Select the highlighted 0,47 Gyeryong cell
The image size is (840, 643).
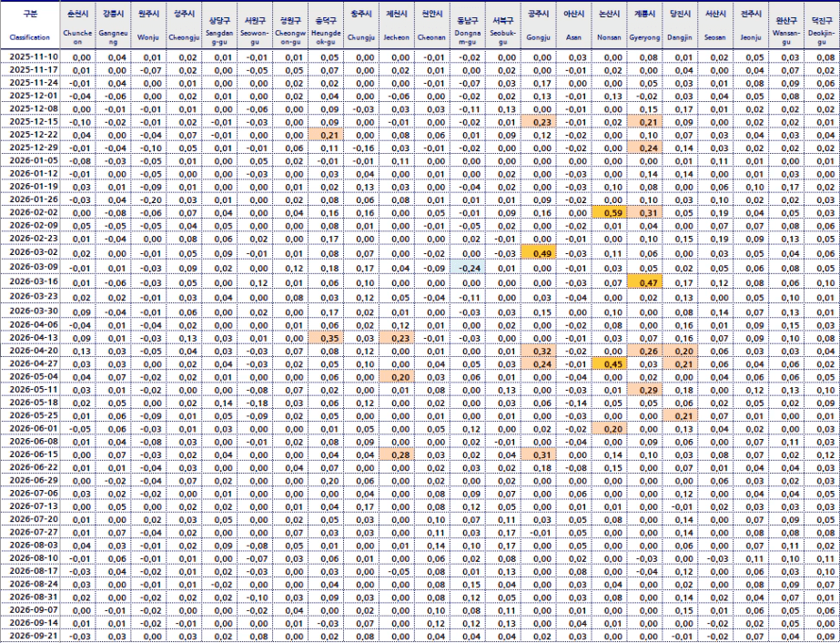(x=644, y=281)
